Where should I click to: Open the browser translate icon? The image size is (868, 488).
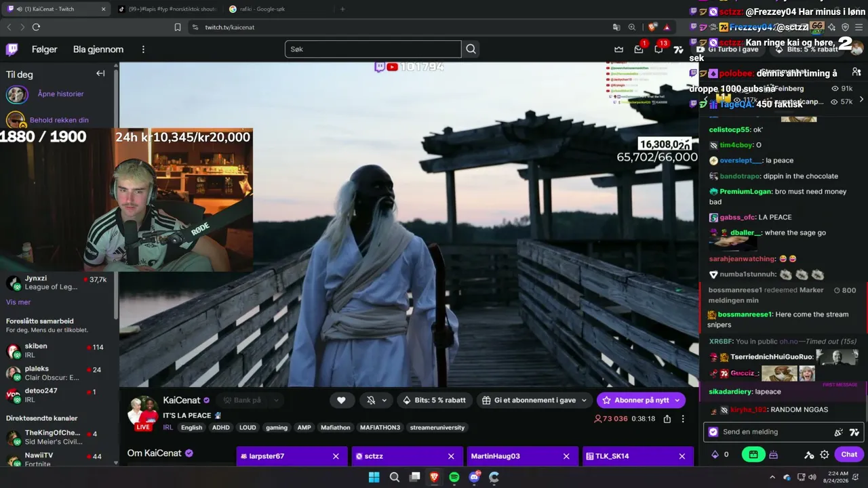[616, 27]
